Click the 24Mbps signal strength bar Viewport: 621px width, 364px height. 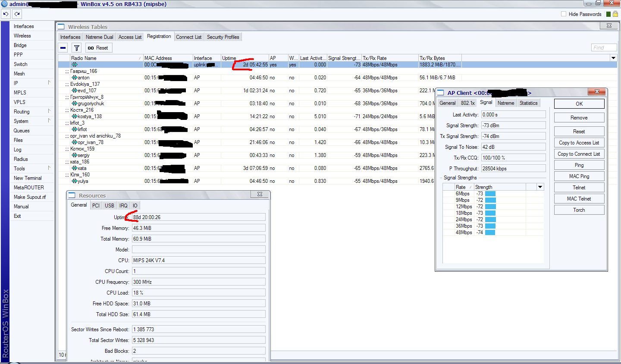click(x=490, y=220)
